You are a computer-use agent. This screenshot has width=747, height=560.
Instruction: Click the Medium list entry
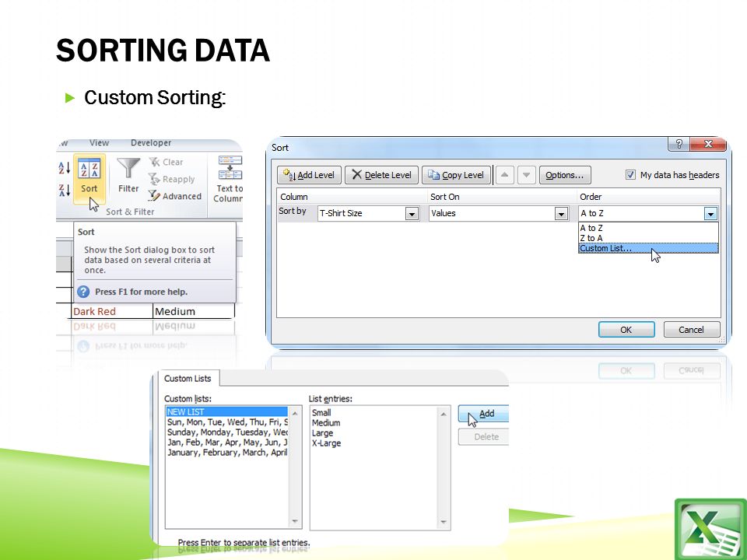pyautogui.click(x=326, y=423)
